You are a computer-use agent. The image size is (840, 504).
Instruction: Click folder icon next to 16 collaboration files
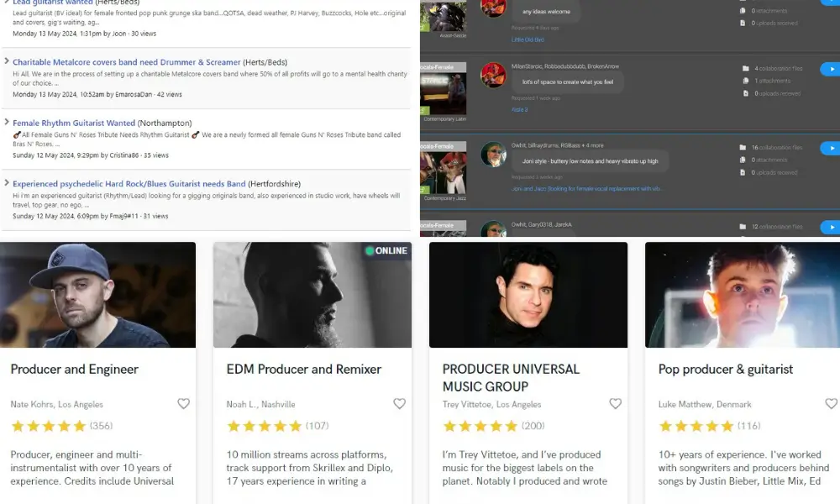[x=743, y=147]
